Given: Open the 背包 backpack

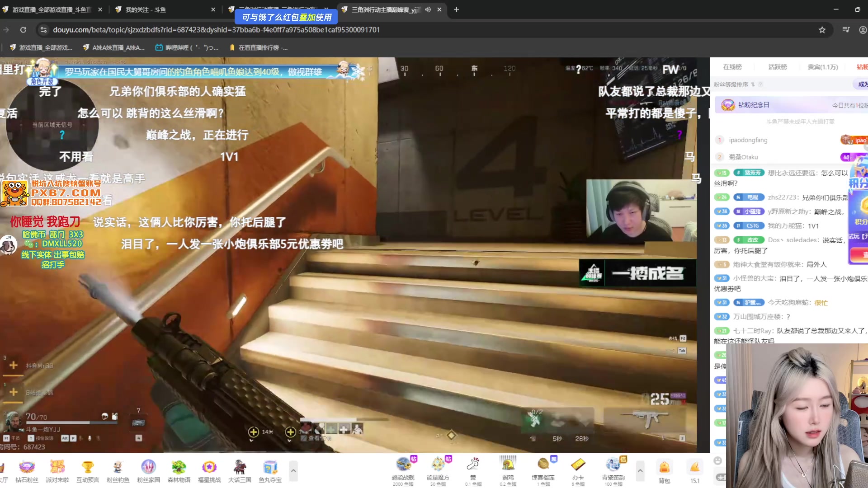Looking at the screenshot, I should pyautogui.click(x=664, y=471).
